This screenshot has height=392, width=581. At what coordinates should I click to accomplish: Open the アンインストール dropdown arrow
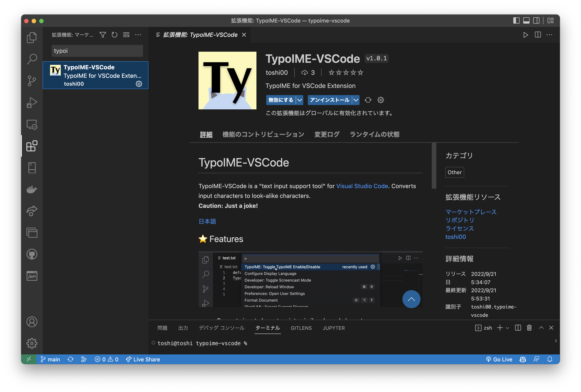pos(356,100)
